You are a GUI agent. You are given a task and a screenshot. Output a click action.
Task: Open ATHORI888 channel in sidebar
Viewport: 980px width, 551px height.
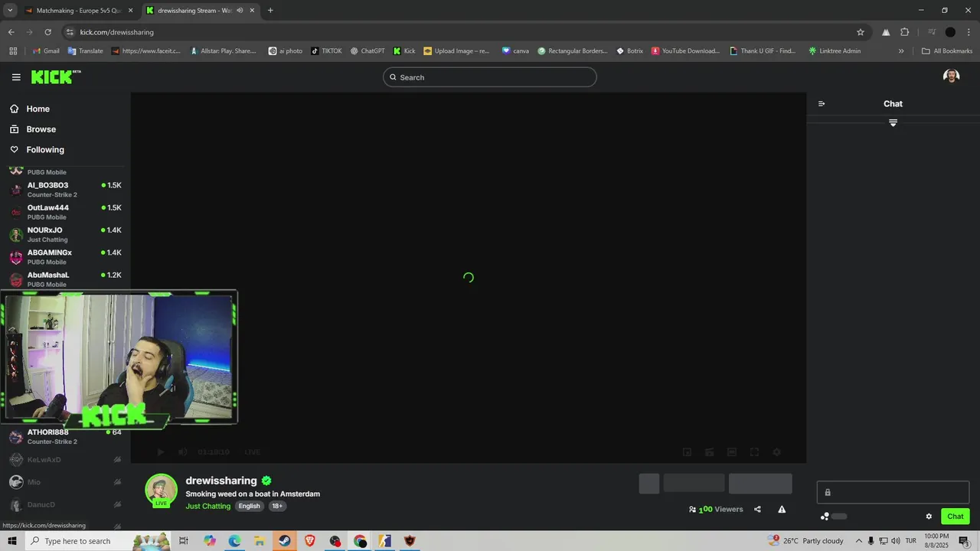(x=65, y=437)
